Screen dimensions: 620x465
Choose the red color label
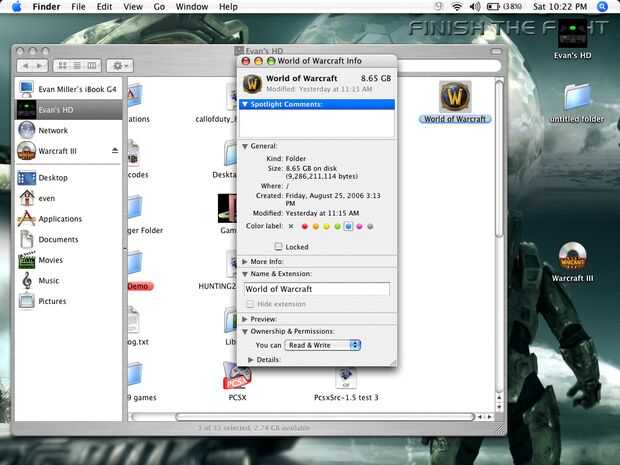pyautogui.click(x=304, y=227)
